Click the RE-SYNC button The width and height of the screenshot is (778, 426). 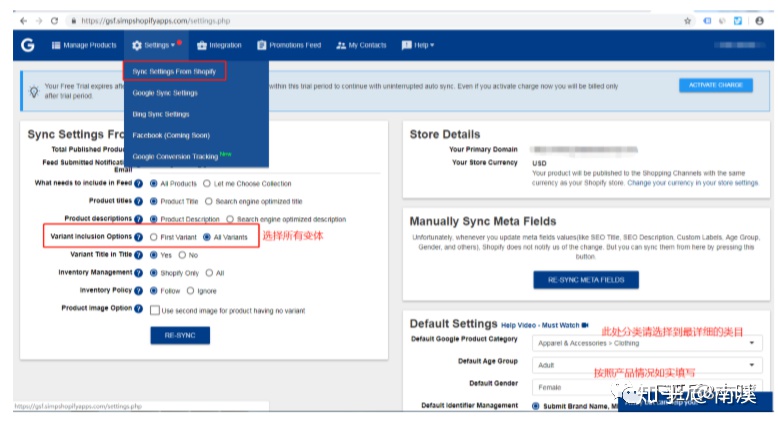pos(180,335)
